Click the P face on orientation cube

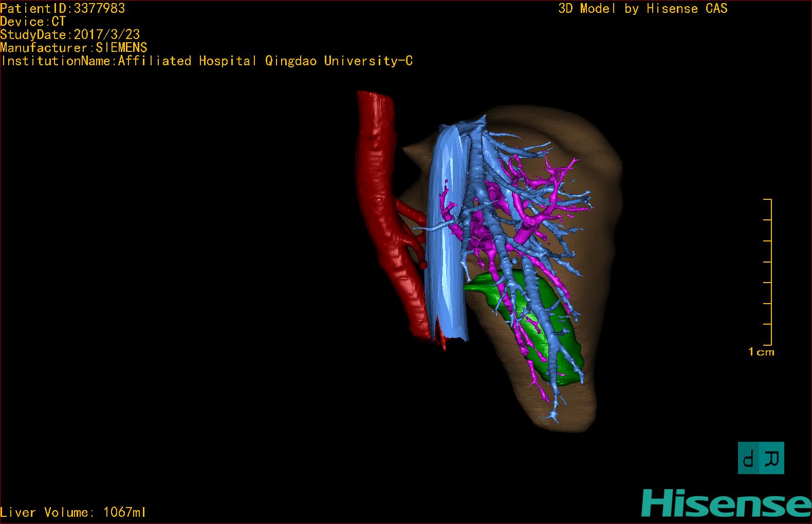click(x=750, y=458)
